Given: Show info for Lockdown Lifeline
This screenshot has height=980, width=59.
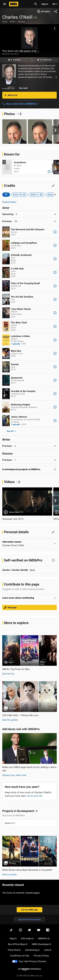Looking at the screenshot, I should (55, 340).
